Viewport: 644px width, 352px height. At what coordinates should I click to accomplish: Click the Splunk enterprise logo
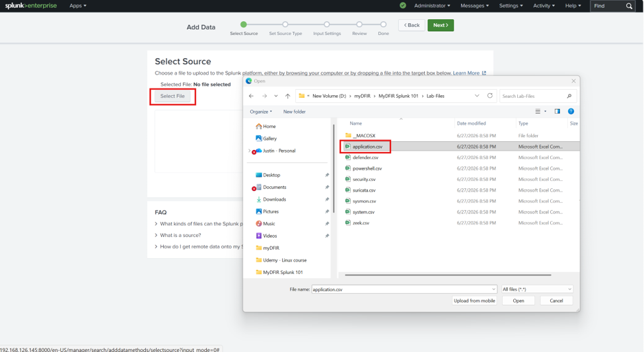click(x=31, y=6)
